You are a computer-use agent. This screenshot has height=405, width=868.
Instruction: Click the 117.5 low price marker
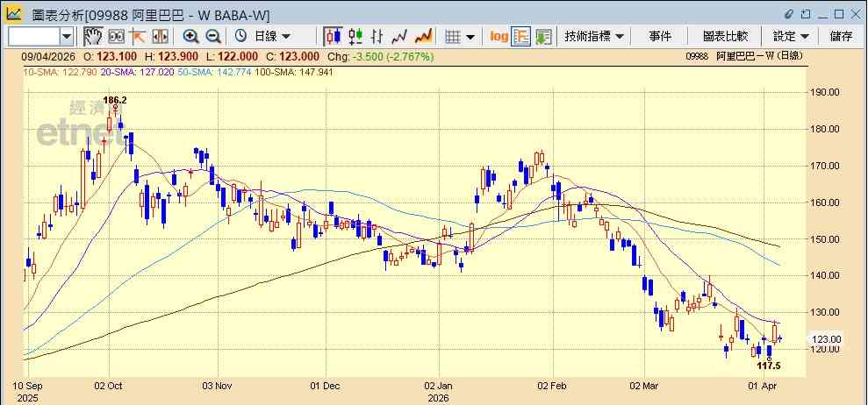tap(768, 366)
